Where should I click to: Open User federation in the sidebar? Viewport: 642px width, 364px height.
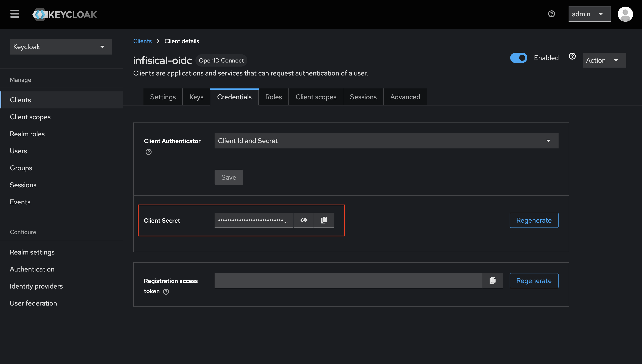click(x=61, y=303)
